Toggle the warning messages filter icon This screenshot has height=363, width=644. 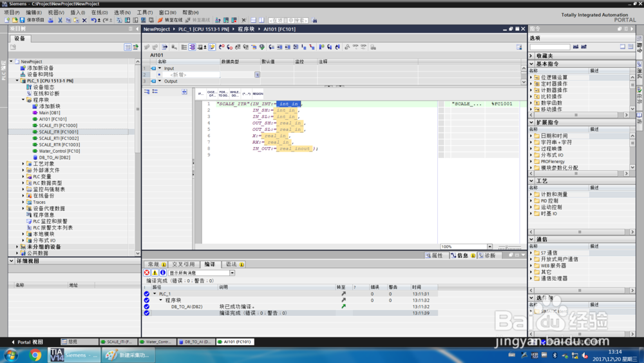(x=155, y=273)
